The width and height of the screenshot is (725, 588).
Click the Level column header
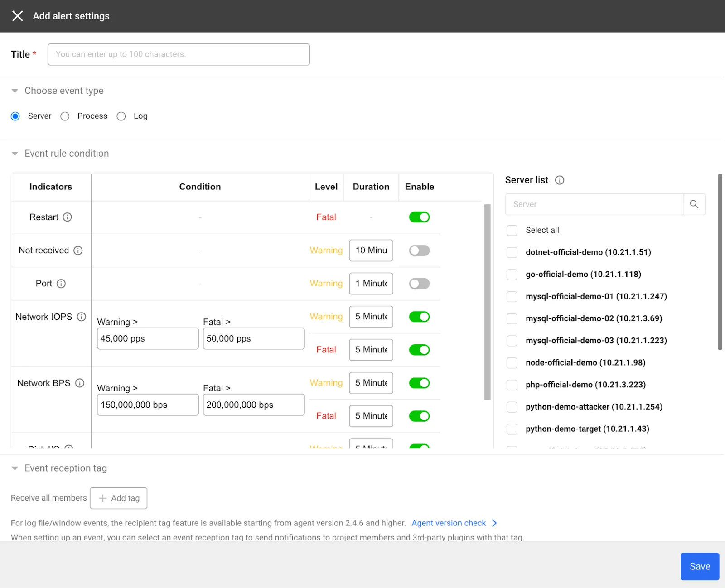click(x=326, y=187)
